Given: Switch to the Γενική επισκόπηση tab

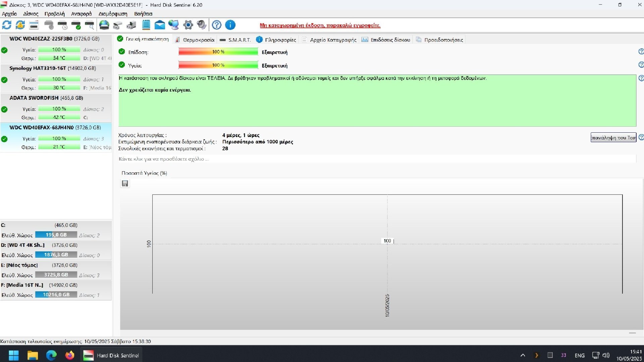Looking at the screenshot, I should tap(143, 39).
